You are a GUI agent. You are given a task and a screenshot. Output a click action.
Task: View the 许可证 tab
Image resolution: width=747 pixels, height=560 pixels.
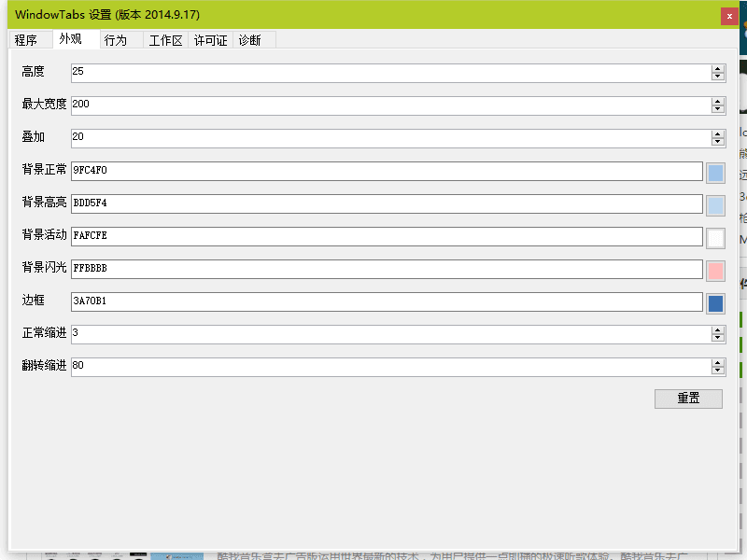click(x=210, y=39)
